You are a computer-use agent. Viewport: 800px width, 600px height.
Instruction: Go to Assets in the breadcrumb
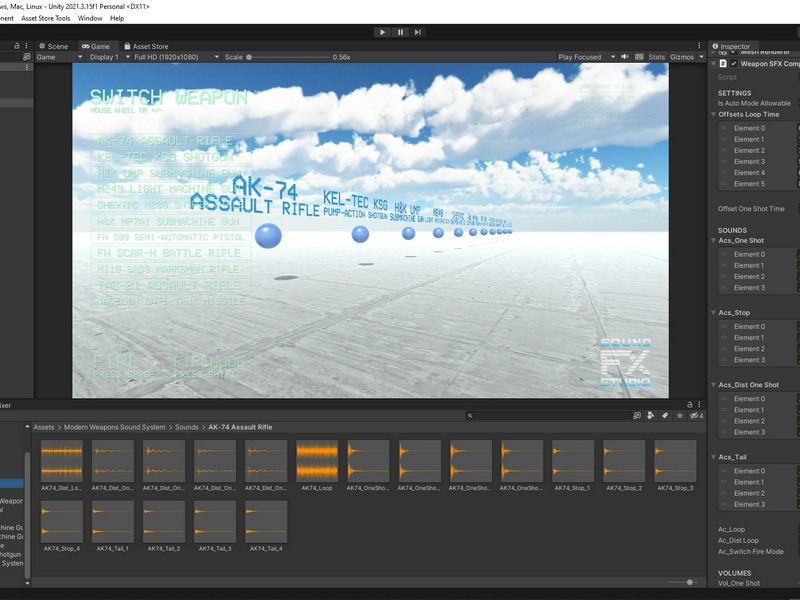[44, 427]
